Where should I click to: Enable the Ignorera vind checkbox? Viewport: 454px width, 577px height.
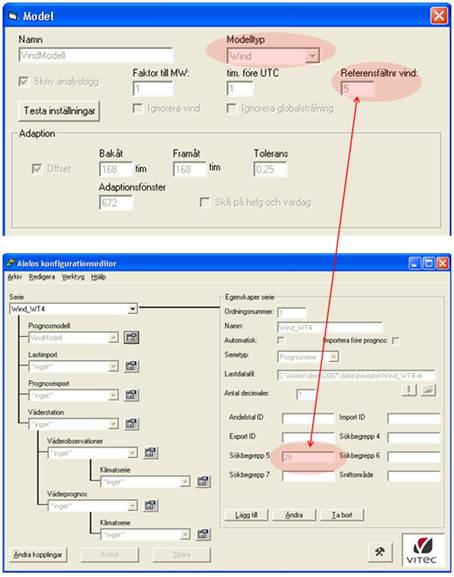(x=137, y=108)
